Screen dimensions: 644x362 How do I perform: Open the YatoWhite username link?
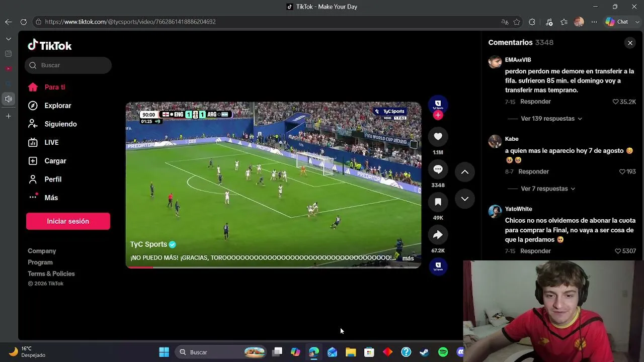(x=518, y=209)
